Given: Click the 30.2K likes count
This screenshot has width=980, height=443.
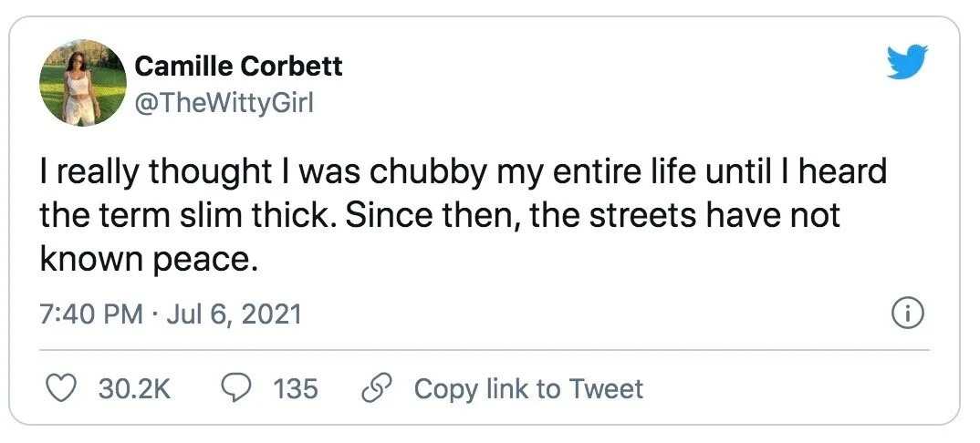Looking at the screenshot, I should [x=133, y=389].
